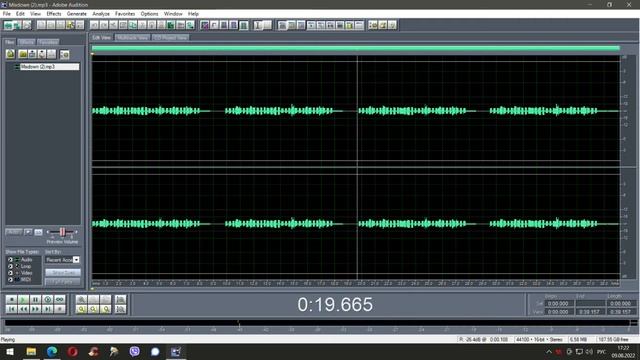Open the Window menu

(x=173, y=13)
